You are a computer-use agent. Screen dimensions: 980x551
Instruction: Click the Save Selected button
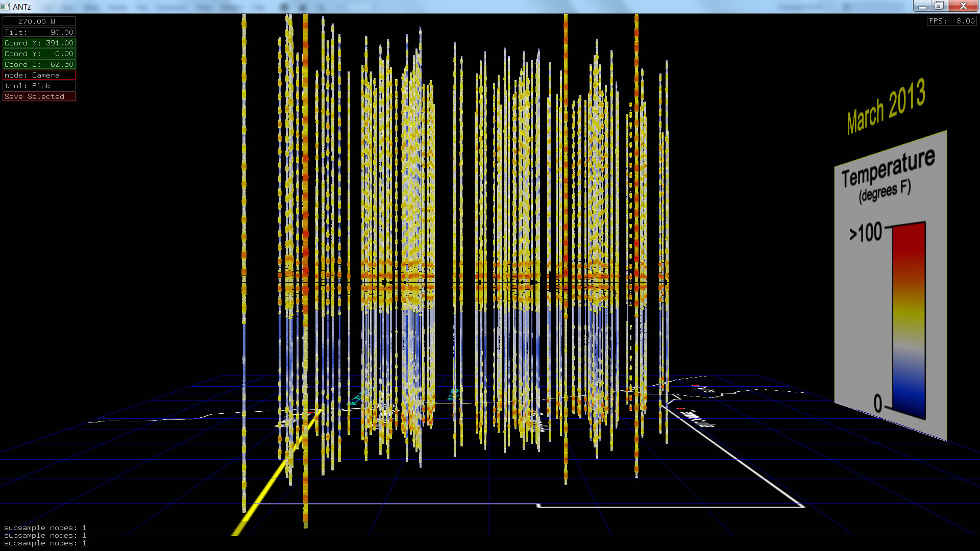coord(39,96)
